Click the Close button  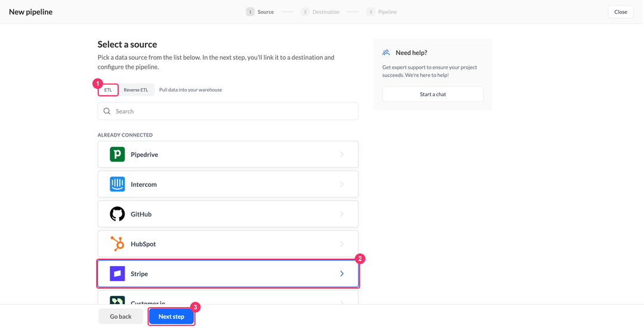621,12
